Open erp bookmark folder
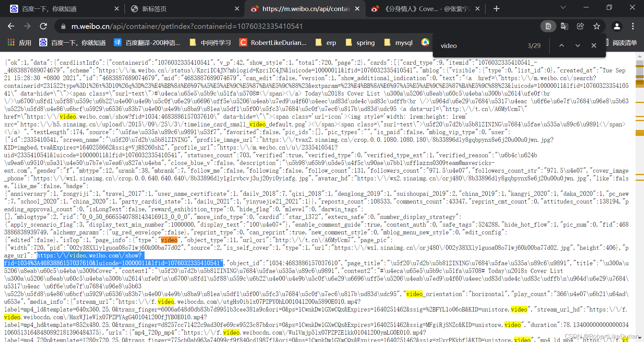 click(326, 43)
